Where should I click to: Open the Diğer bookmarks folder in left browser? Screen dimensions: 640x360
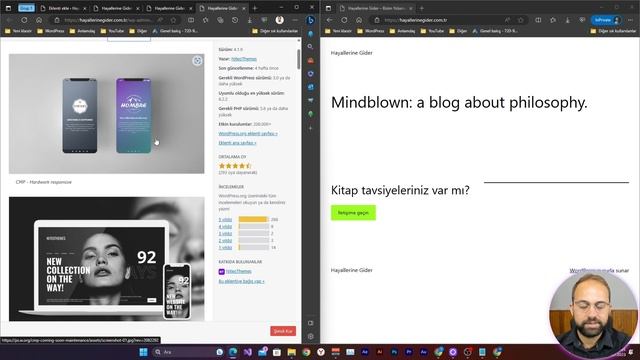pos(138,31)
